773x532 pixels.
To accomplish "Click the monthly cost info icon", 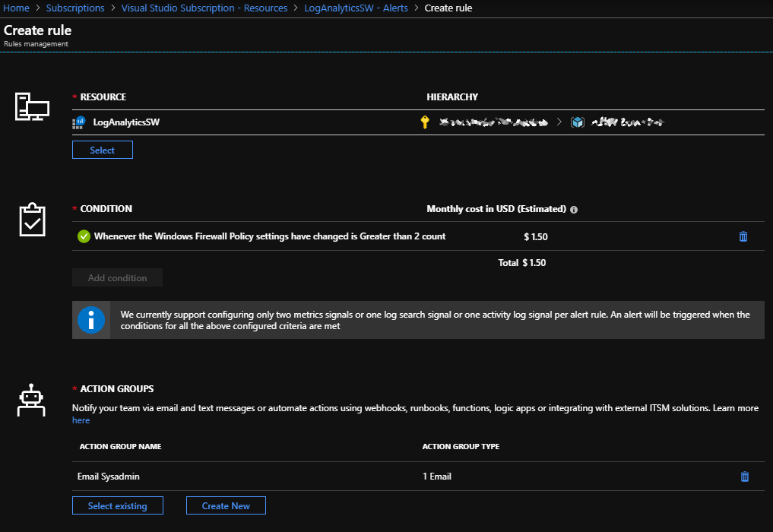I will click(x=574, y=210).
